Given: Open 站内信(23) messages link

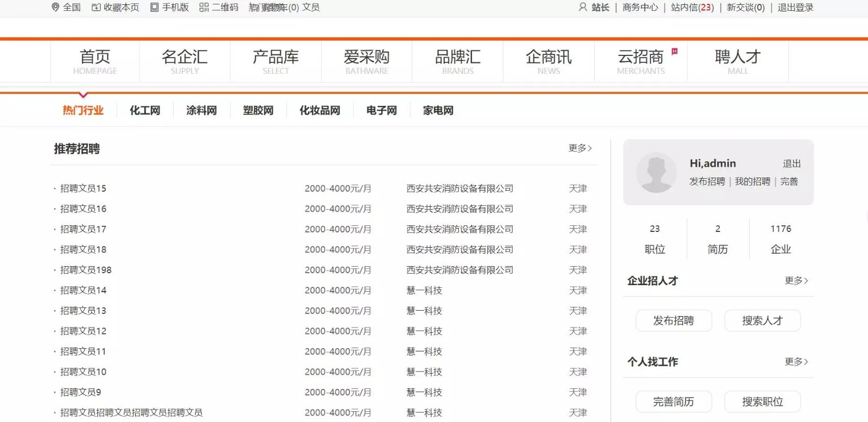Looking at the screenshot, I should click(692, 8).
